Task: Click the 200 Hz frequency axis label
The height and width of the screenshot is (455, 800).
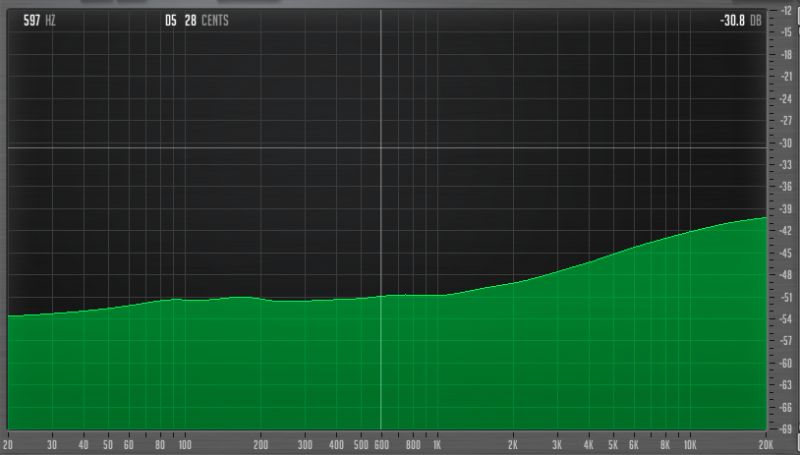Action: click(x=261, y=444)
